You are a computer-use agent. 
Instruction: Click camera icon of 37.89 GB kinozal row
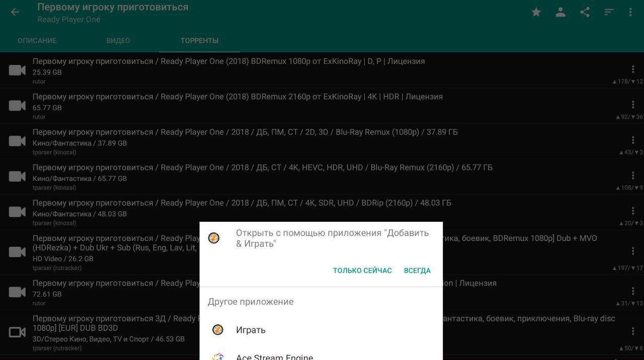(x=17, y=141)
